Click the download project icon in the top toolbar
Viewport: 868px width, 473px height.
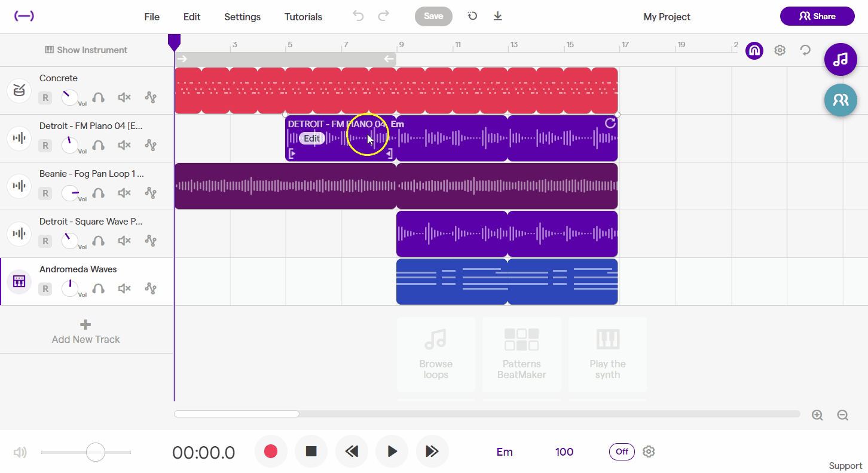pyautogui.click(x=497, y=16)
